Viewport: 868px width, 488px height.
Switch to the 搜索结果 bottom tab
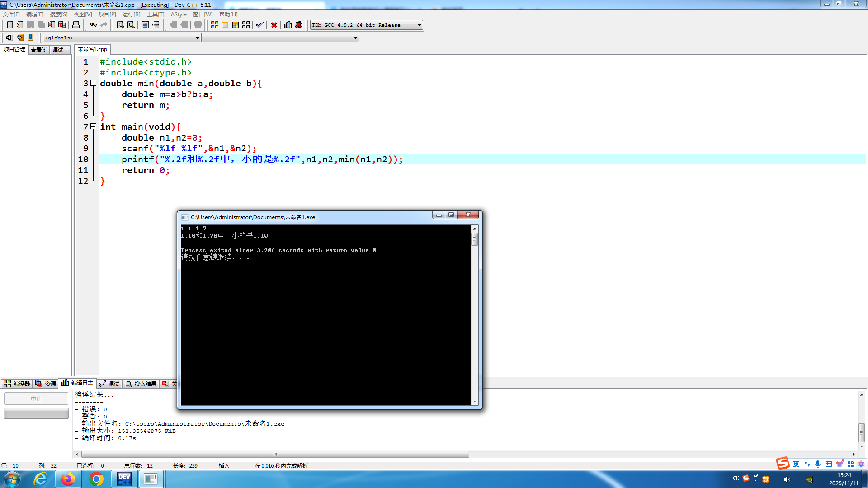coord(141,384)
